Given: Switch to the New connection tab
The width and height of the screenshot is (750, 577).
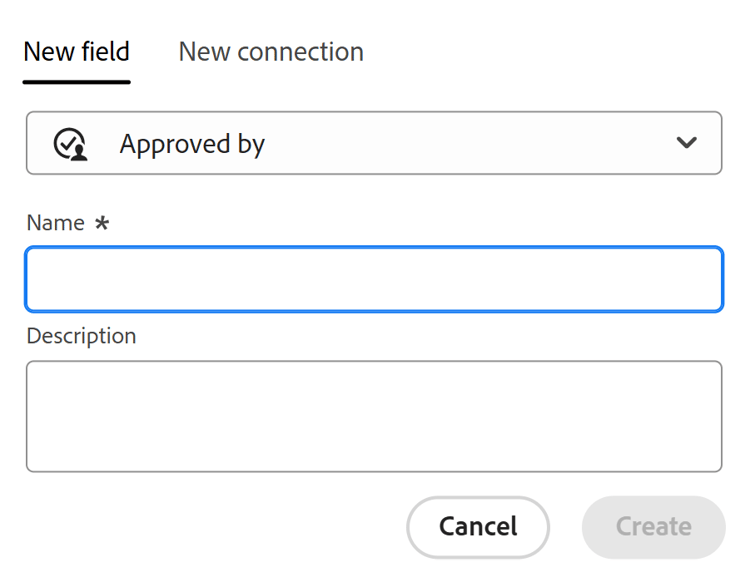Looking at the screenshot, I should coord(271,52).
